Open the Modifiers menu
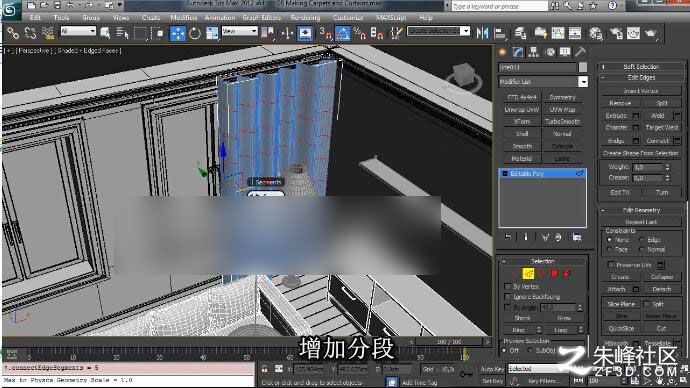The height and width of the screenshot is (388, 690). coord(184,18)
